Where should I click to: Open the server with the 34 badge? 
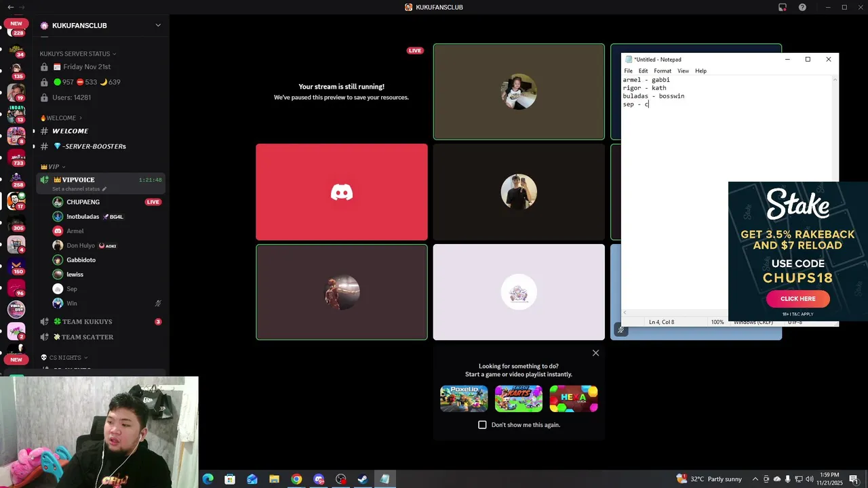[16, 50]
